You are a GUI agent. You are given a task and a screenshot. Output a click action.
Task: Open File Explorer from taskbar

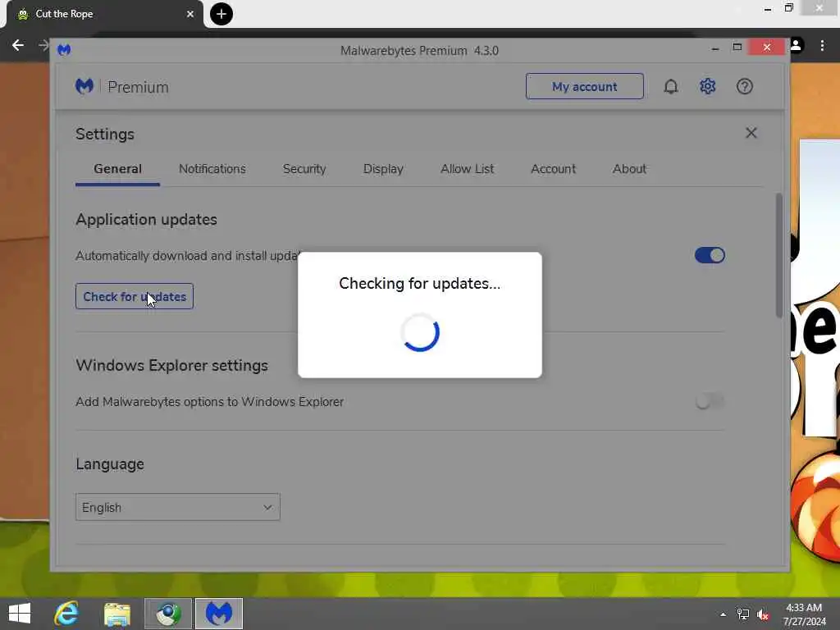click(117, 614)
